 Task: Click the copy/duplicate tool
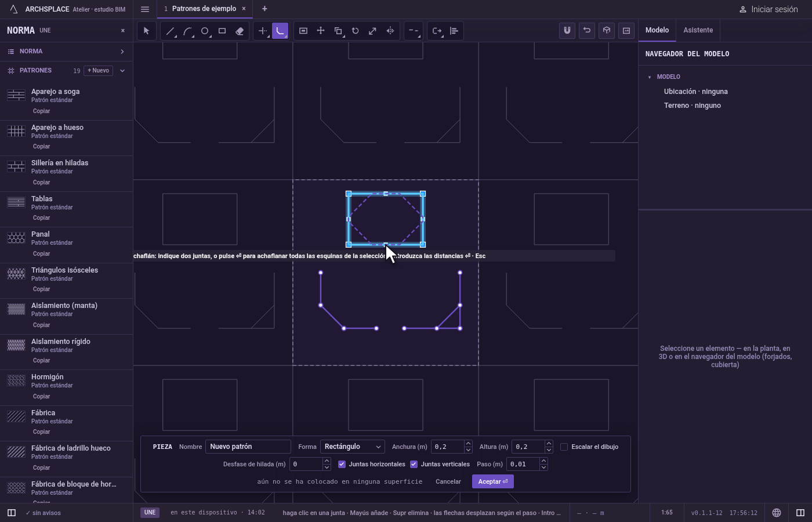tap(338, 31)
